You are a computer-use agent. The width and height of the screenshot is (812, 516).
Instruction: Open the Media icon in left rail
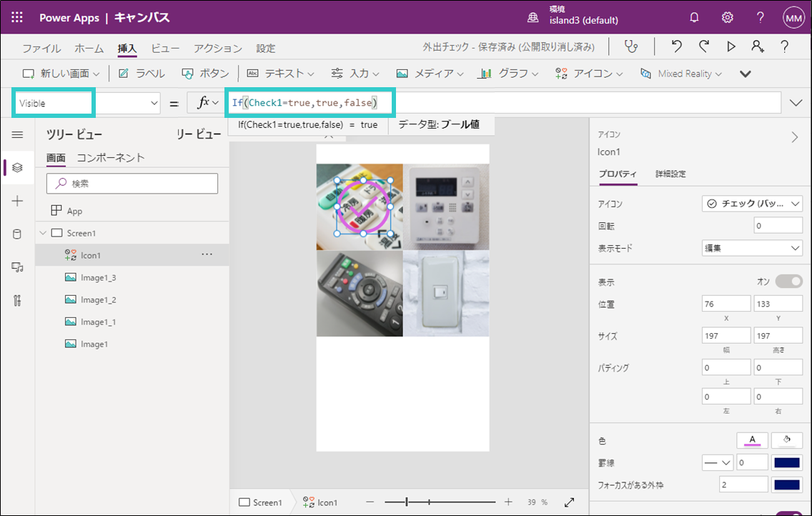(x=17, y=267)
